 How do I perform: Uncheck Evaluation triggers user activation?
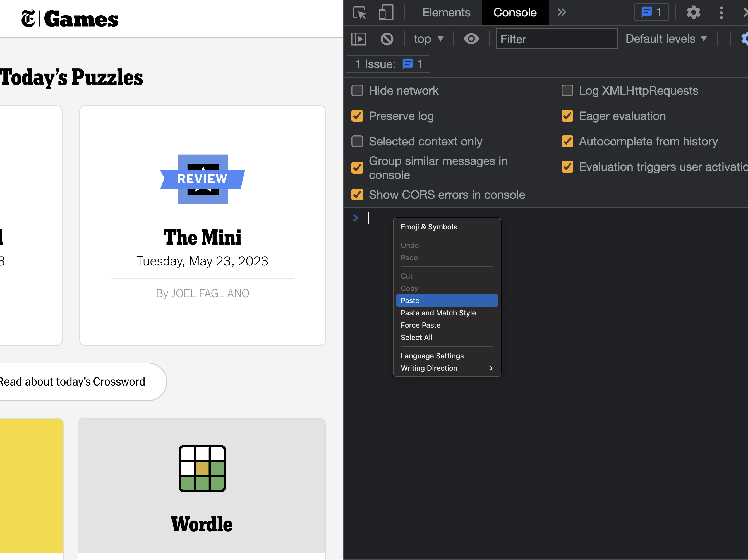(x=567, y=167)
